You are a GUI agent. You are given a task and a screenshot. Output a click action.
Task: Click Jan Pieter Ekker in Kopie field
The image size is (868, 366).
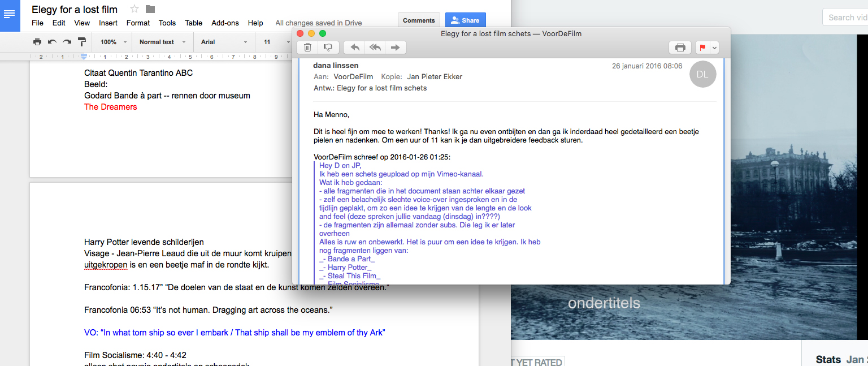[435, 77]
